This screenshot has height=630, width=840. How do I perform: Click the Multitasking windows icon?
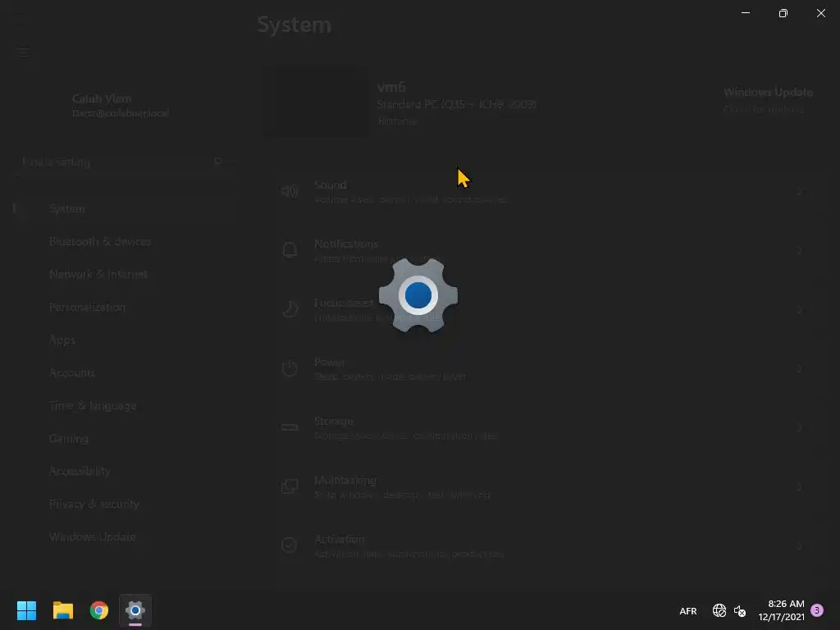tap(290, 486)
